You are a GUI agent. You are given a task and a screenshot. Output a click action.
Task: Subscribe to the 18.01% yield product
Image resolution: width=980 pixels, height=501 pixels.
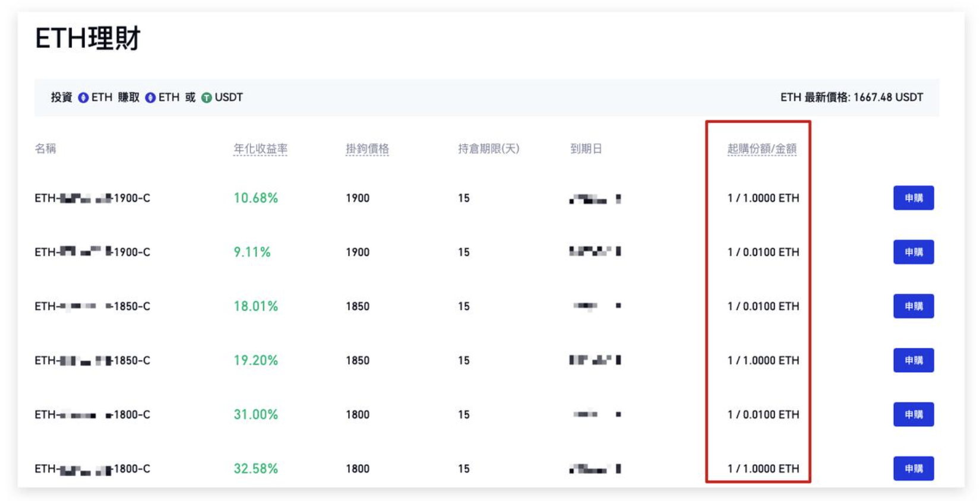pos(913,306)
